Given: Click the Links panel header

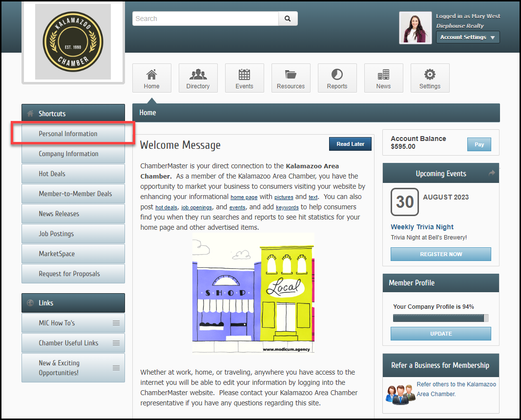Looking at the screenshot, I should click(73, 303).
